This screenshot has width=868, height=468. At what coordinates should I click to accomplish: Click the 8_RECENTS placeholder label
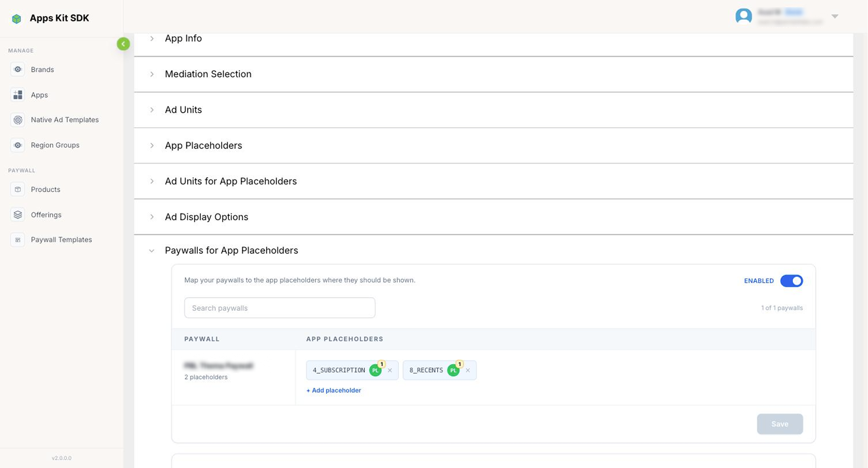[x=426, y=370]
